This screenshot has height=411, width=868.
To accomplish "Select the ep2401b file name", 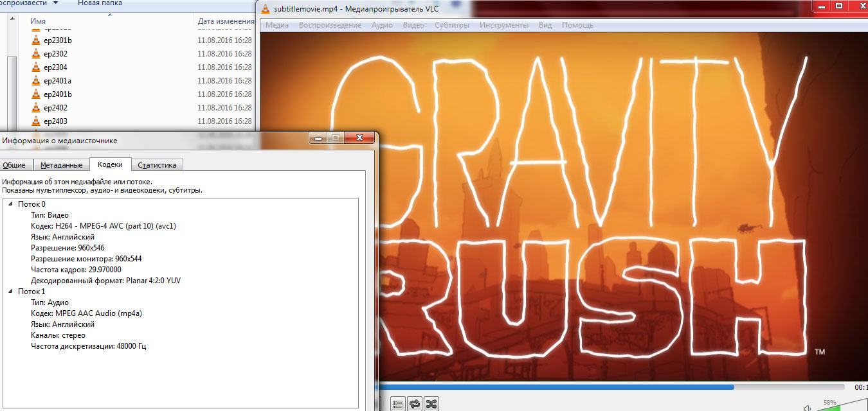I will [57, 94].
